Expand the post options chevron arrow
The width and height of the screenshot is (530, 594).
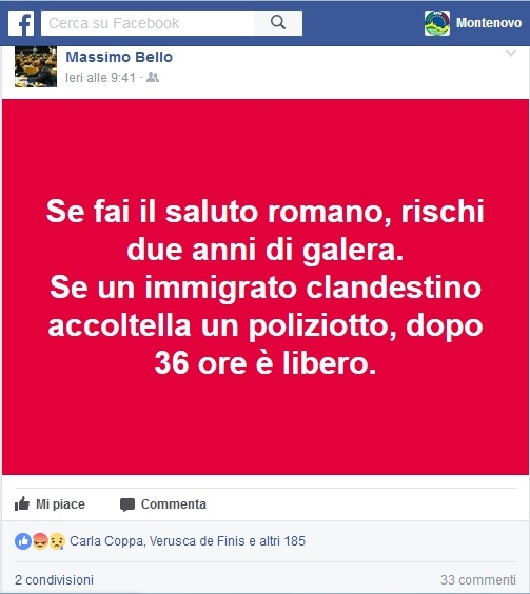coord(511,53)
